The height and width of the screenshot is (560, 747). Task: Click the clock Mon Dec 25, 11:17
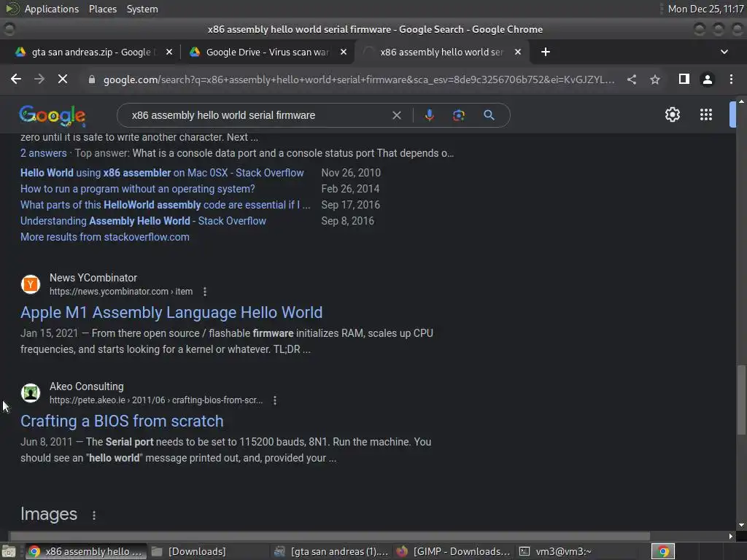705,9
